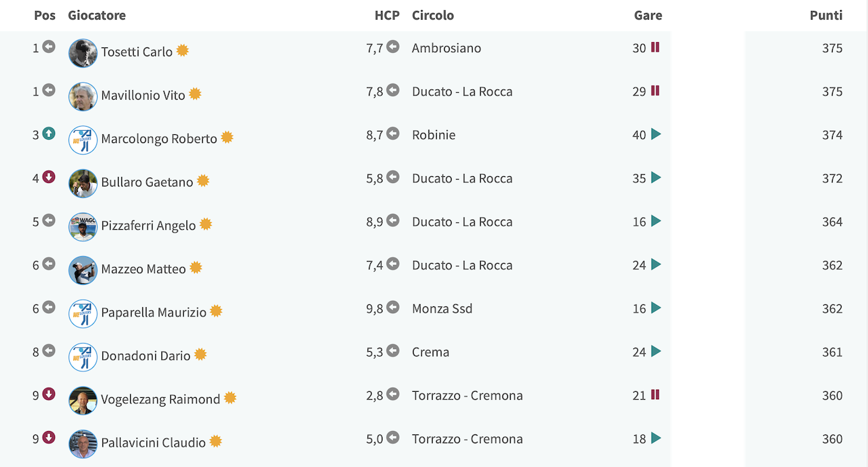Click the pause icon next to 30 gare
The width and height of the screenshot is (868, 467).
click(655, 47)
